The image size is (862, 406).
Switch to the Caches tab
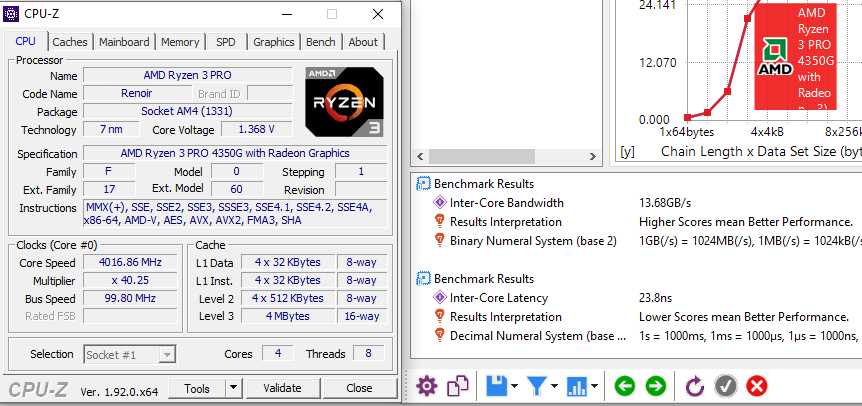click(x=70, y=42)
